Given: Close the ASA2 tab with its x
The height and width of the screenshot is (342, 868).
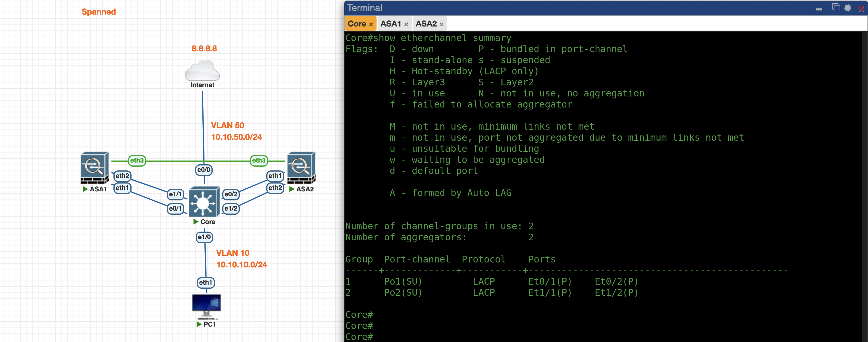Looking at the screenshot, I should [441, 24].
